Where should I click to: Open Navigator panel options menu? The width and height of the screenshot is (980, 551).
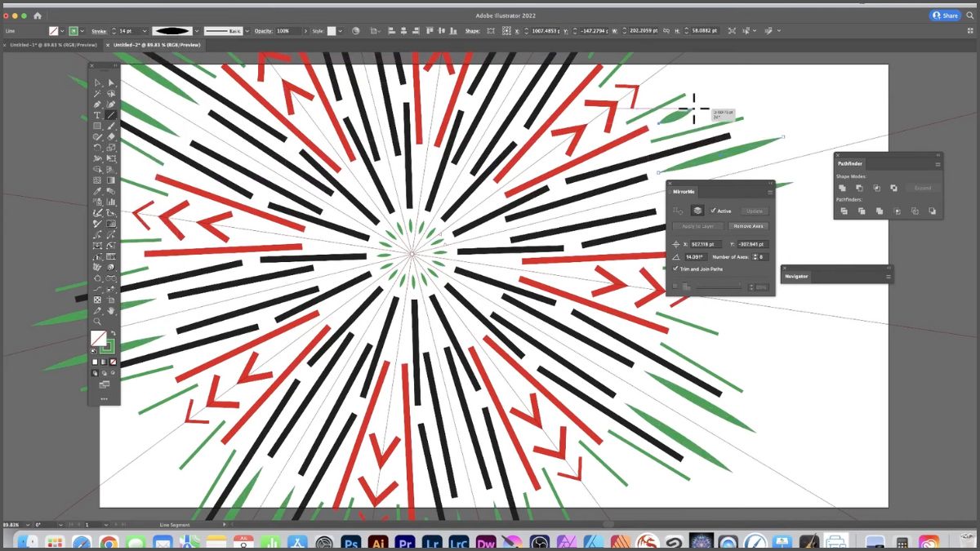[889, 277]
